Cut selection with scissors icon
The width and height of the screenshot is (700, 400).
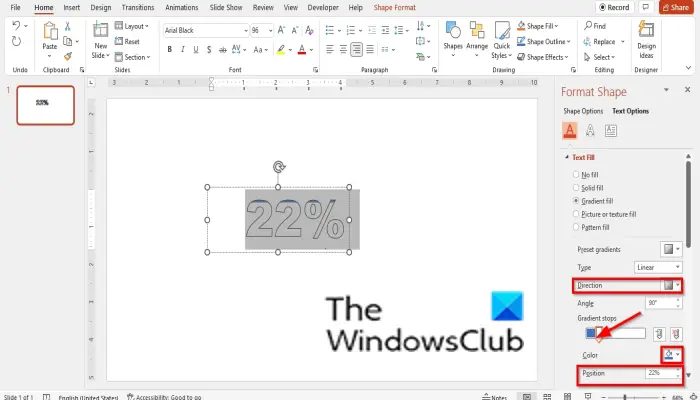click(x=67, y=26)
